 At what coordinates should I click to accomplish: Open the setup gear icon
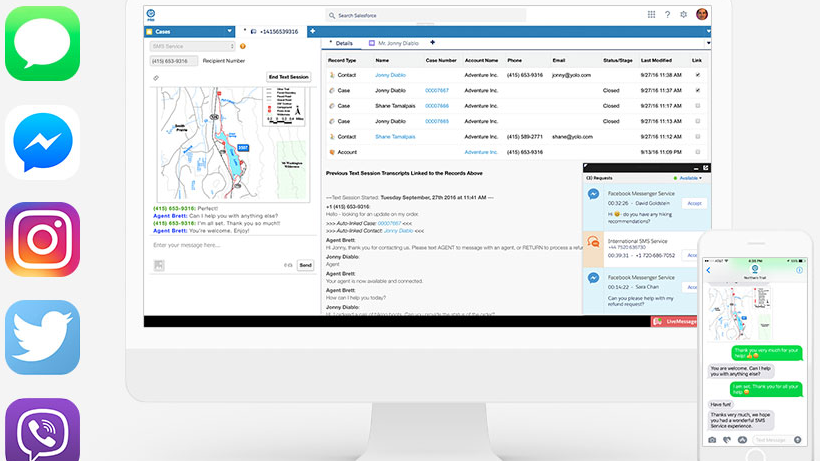[x=684, y=15]
